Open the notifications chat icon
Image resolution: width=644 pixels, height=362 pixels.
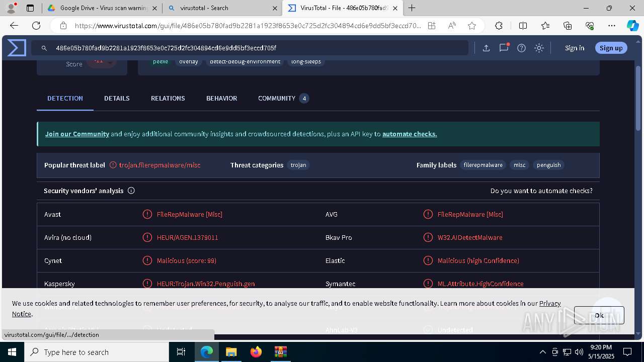(x=504, y=48)
